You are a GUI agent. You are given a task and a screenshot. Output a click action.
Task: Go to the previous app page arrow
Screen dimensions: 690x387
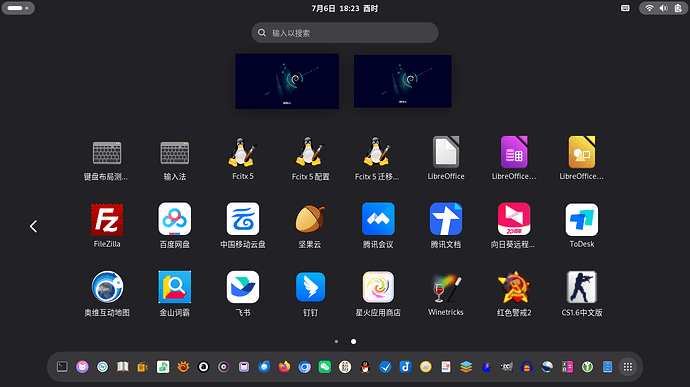point(33,226)
